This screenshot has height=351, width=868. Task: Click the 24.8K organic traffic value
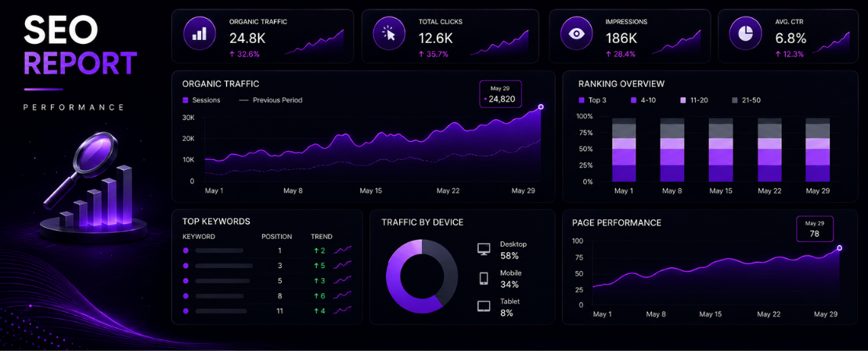coord(246,38)
